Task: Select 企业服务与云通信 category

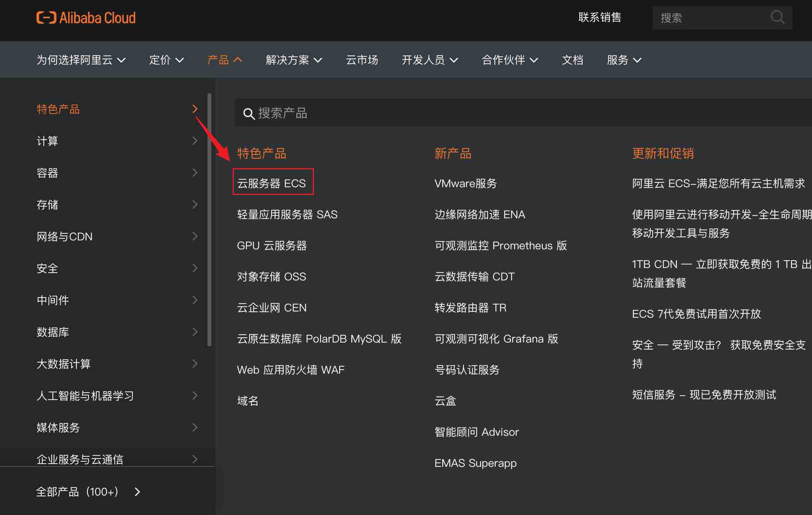Action: pyautogui.click(x=117, y=459)
